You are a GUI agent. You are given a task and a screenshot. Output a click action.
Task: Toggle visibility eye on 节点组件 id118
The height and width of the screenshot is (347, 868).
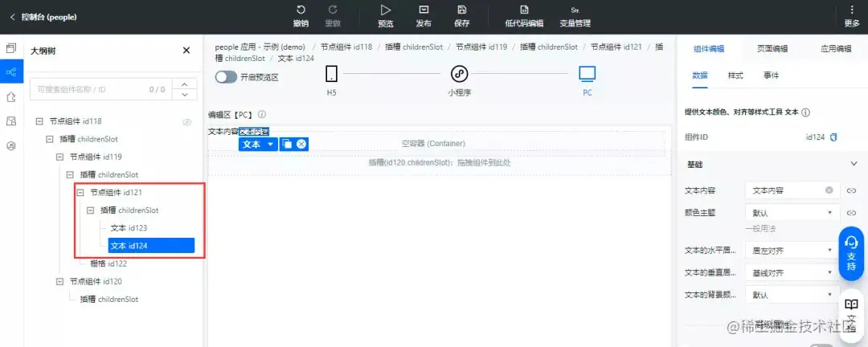coord(187,122)
